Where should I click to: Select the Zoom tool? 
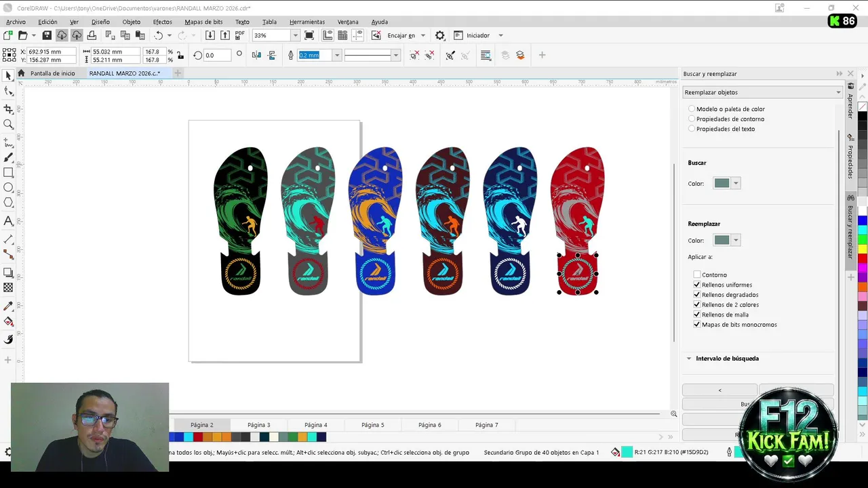[x=8, y=124]
